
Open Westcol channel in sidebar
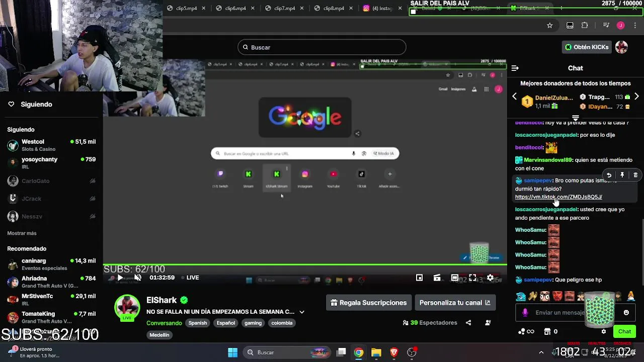[51, 145]
